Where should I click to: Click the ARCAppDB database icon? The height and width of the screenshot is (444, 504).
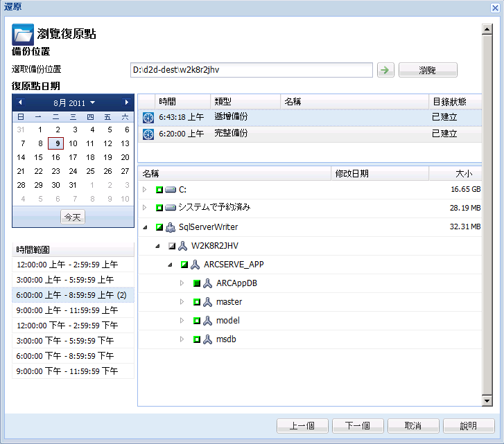tap(207, 283)
